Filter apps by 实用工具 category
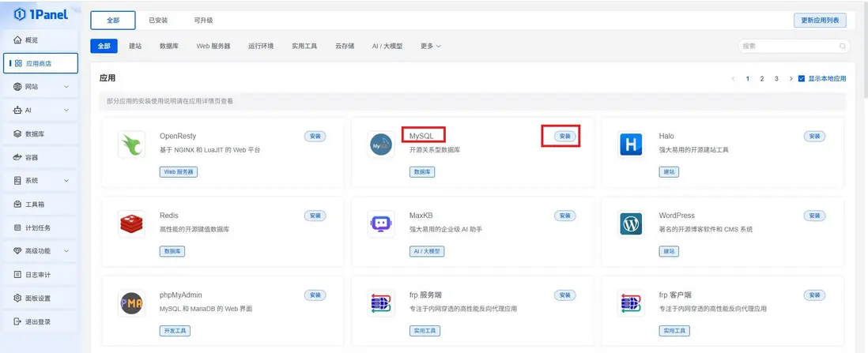 pos(304,46)
